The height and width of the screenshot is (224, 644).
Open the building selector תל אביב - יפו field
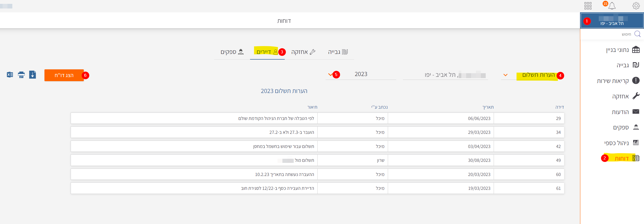[445, 75]
